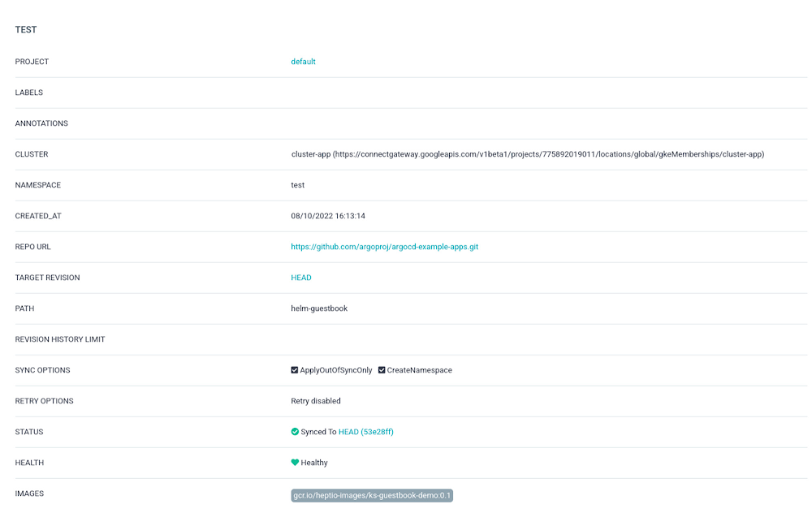Click the green heart Healthy icon
This screenshot has width=812, height=526.
(295, 463)
